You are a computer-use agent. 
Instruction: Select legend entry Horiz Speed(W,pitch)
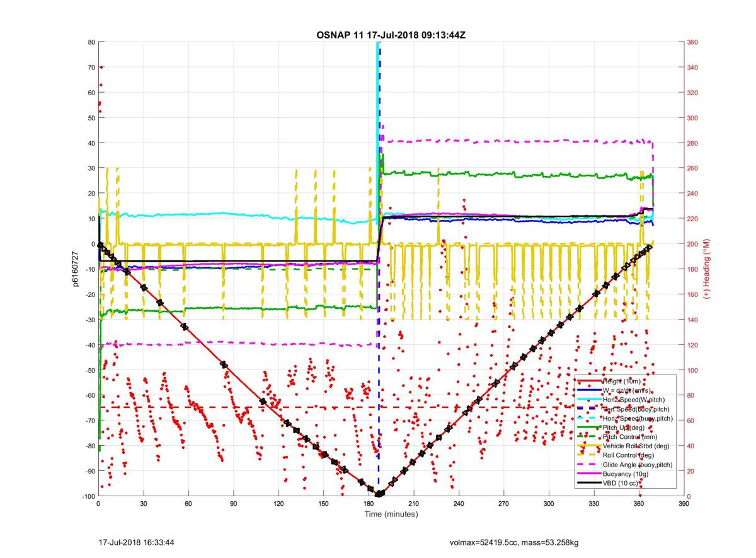633,400
